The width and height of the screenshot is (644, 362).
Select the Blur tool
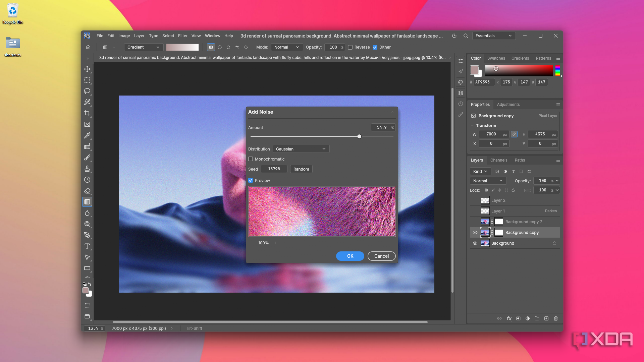(87, 213)
